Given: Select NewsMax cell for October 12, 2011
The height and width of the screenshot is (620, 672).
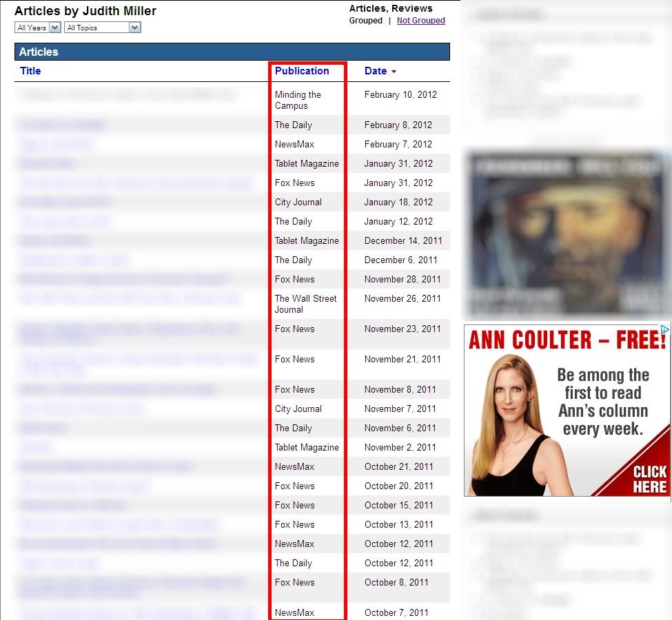Looking at the screenshot, I should tap(294, 544).
